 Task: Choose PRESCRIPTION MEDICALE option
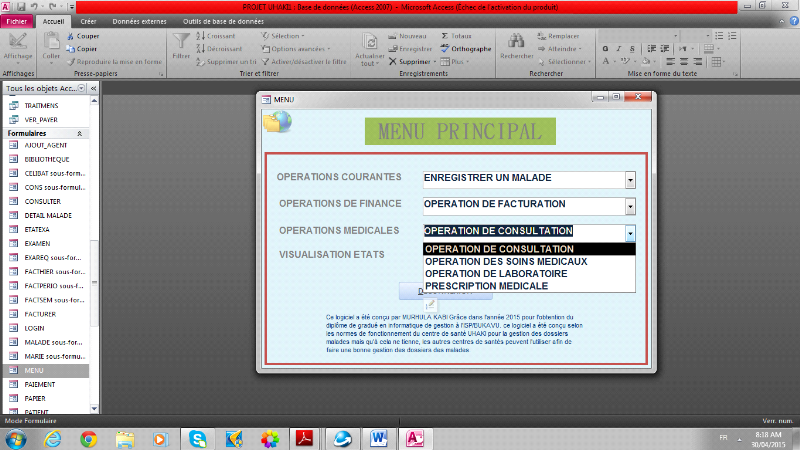pyautogui.click(x=529, y=286)
